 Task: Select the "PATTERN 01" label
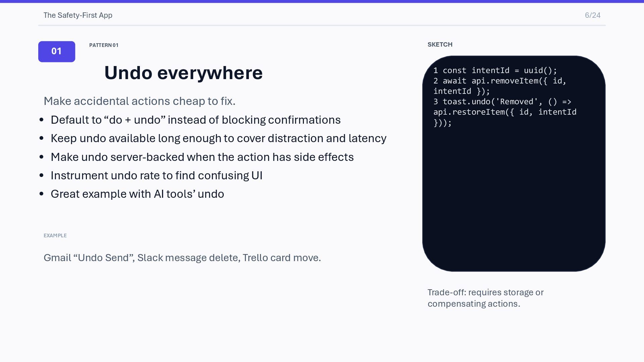[x=104, y=45]
